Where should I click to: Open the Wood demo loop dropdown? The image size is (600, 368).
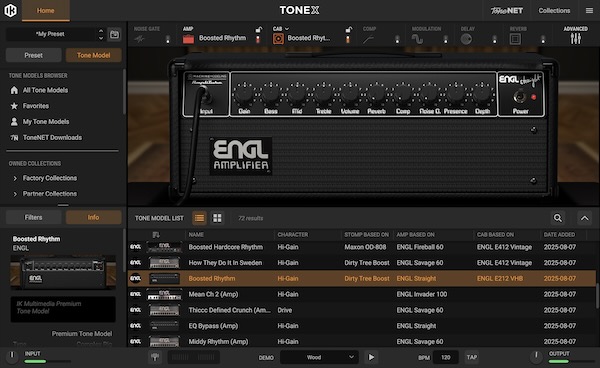(x=319, y=357)
